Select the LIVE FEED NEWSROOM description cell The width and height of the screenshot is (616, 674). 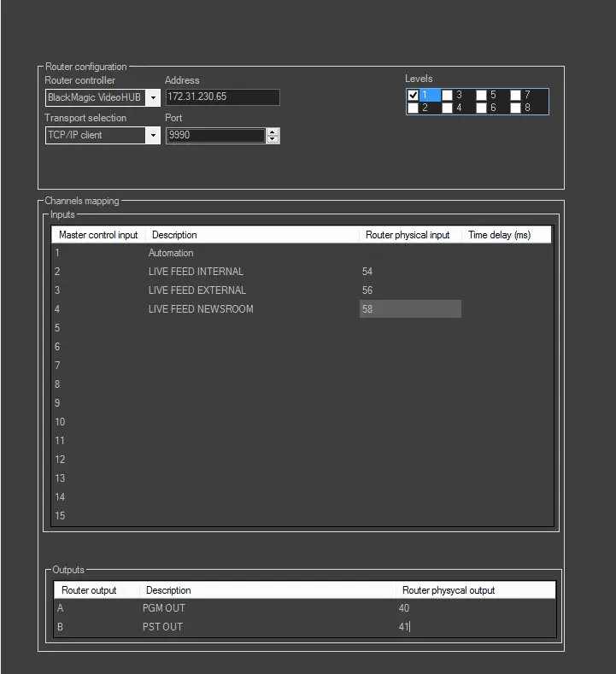point(201,309)
